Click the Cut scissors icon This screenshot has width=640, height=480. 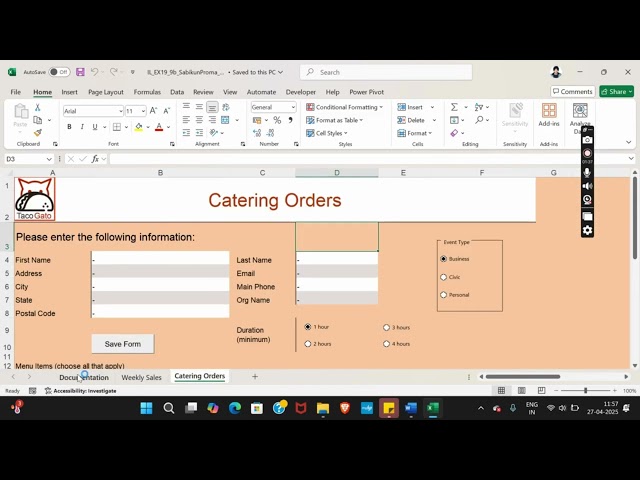38,107
